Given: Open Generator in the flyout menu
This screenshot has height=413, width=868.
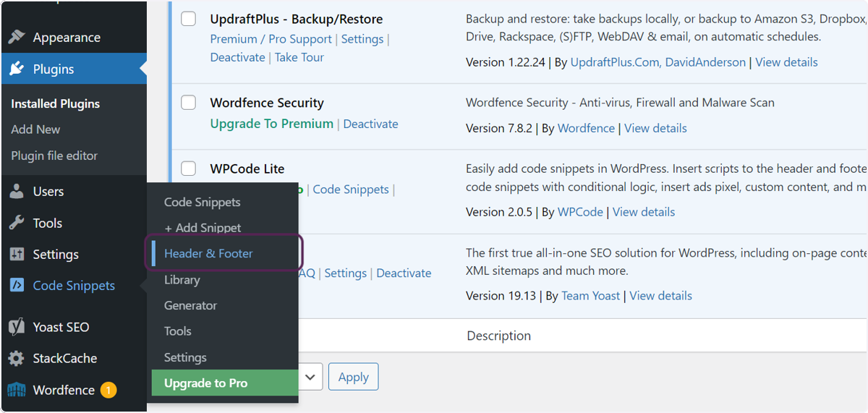Looking at the screenshot, I should tap(190, 305).
